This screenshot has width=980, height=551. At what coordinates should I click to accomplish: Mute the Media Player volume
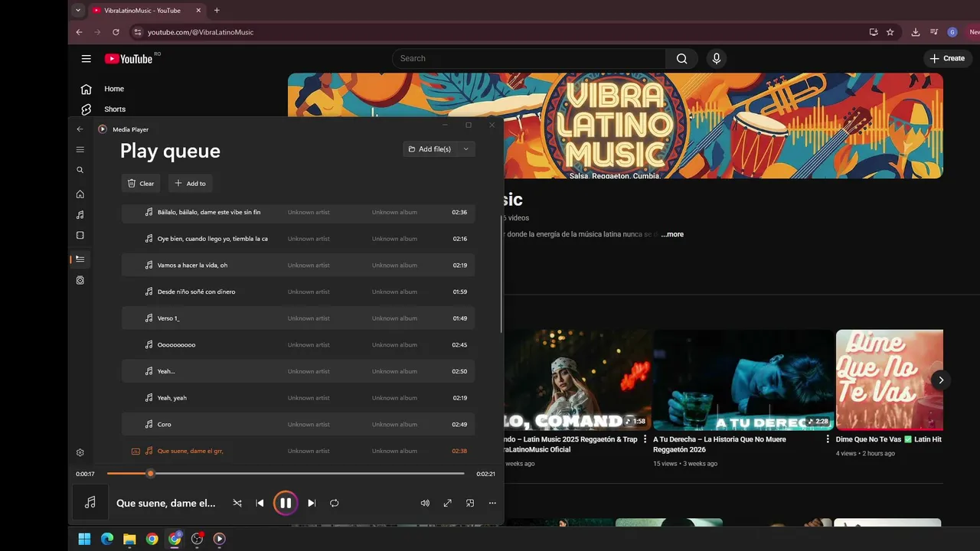pos(425,503)
